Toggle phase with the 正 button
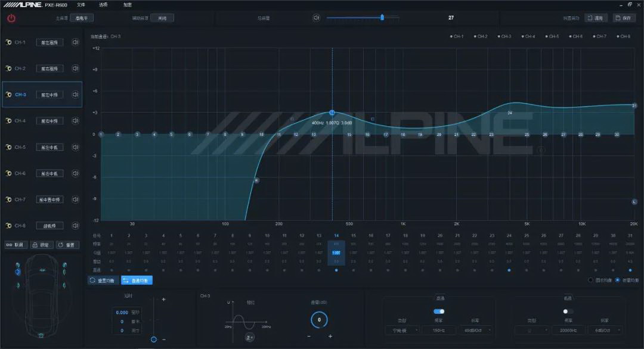This screenshot has width=644, height=349. click(x=249, y=338)
